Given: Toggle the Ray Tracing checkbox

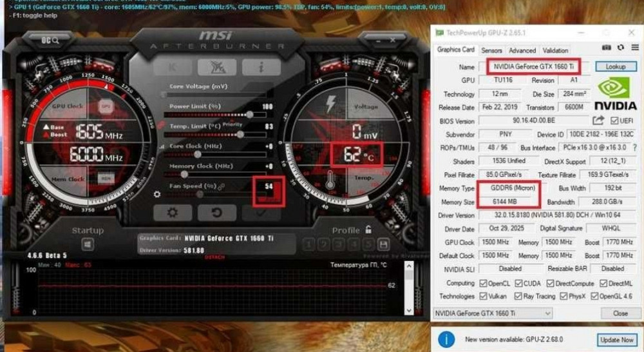Looking at the screenshot, I should 518,296.
